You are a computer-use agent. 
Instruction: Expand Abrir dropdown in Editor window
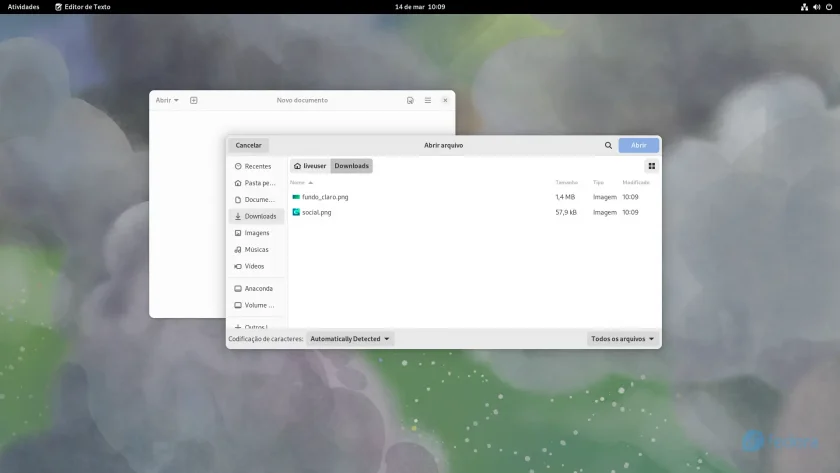[x=167, y=100]
